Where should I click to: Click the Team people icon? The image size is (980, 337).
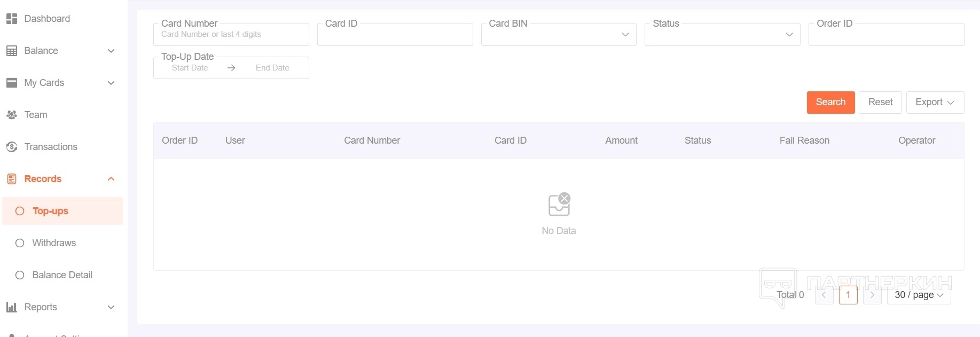[x=12, y=115]
